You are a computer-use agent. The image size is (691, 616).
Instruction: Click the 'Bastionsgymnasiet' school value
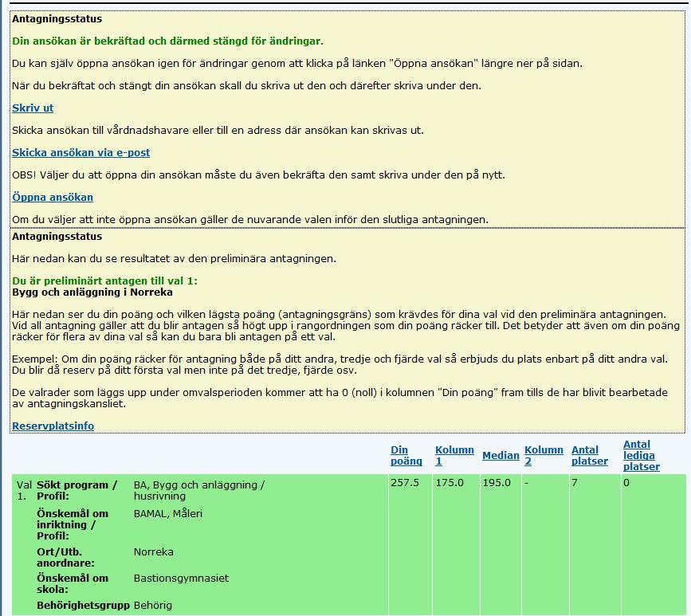[181, 578]
